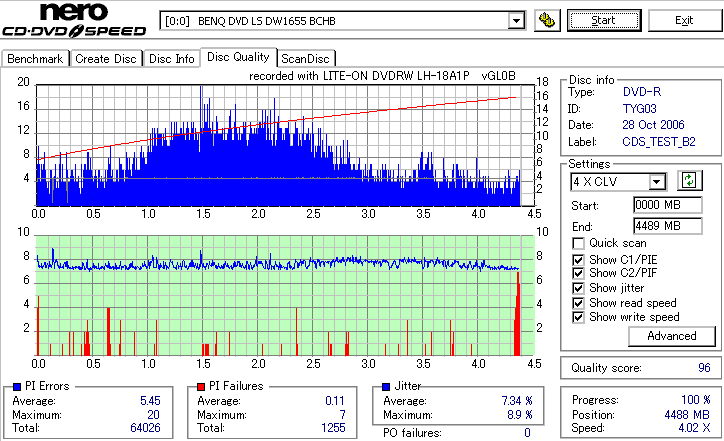This screenshot has width=724, height=441.
Task: Open the Advanced settings button
Action: tap(672, 336)
